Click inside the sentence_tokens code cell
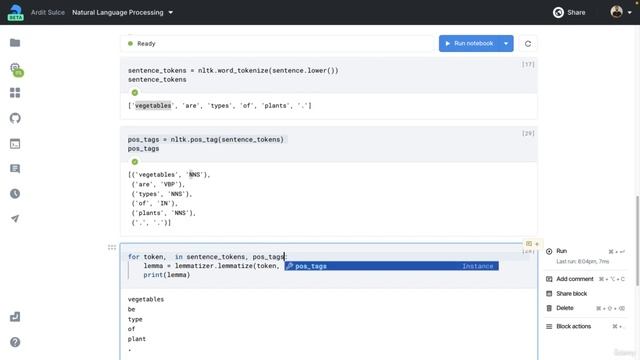Image resolution: width=640 pixels, height=360 pixels. click(329, 75)
